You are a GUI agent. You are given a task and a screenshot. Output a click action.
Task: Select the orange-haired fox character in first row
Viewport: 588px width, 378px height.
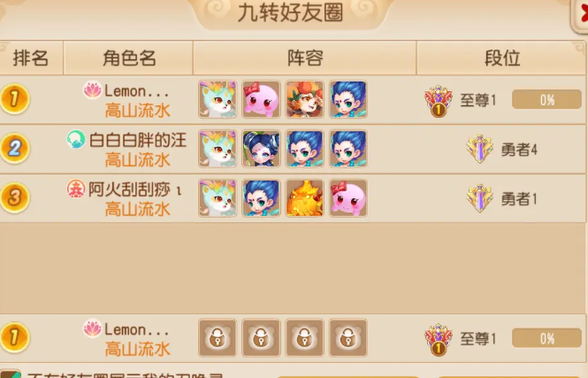(x=304, y=99)
